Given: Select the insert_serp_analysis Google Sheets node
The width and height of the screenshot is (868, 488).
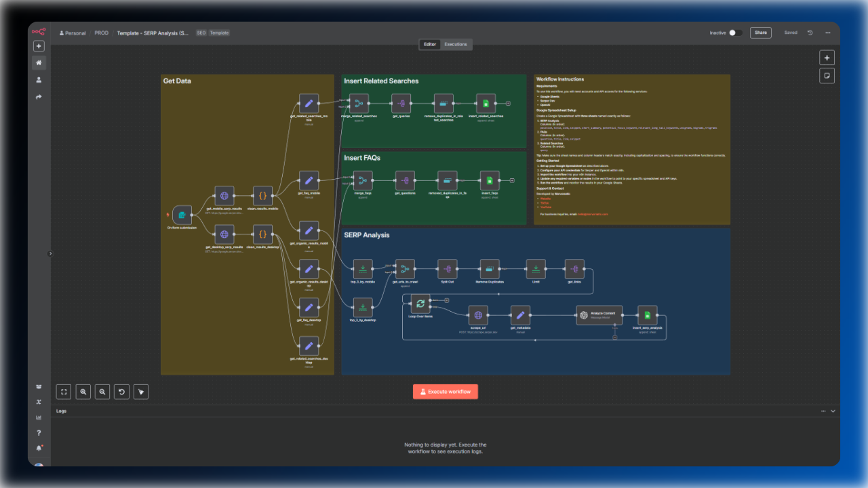Looking at the screenshot, I should [x=648, y=315].
